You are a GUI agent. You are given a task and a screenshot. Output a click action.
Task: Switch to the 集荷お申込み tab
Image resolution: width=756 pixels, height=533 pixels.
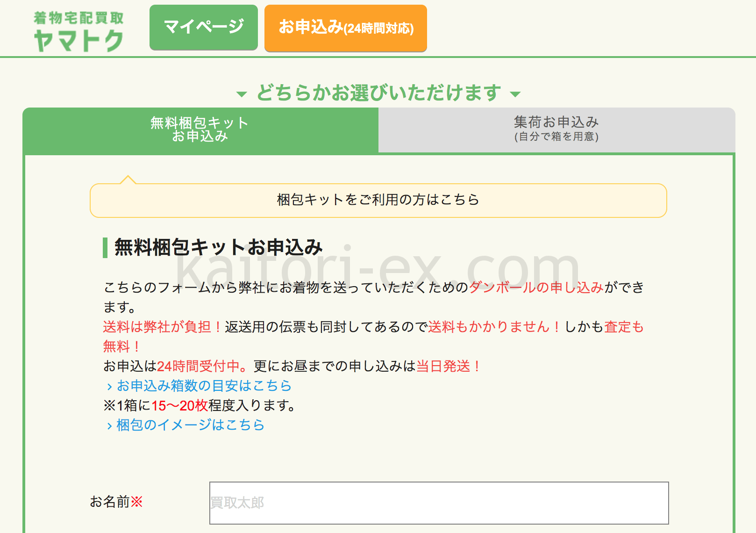[556, 130]
